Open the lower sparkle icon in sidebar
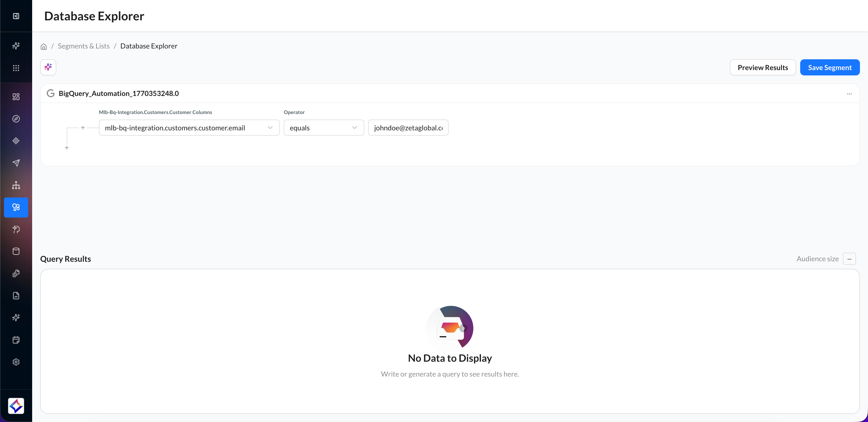The height and width of the screenshot is (422, 868). (x=16, y=318)
